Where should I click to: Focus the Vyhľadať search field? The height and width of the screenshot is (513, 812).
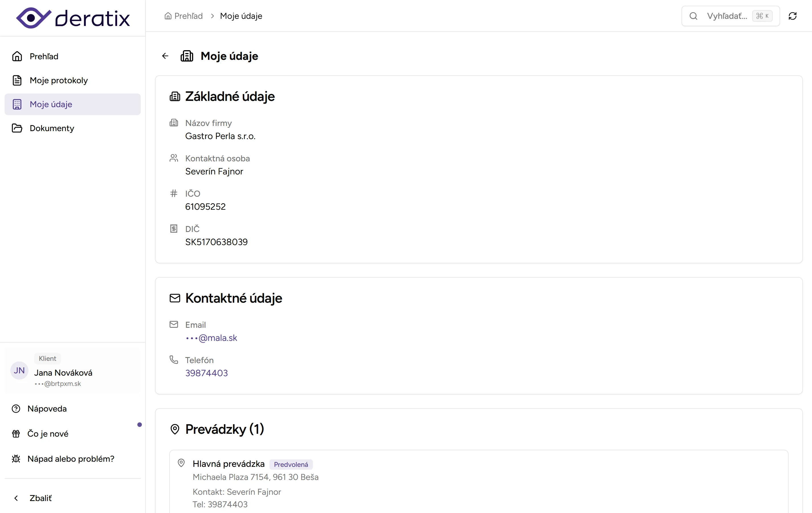[727, 16]
